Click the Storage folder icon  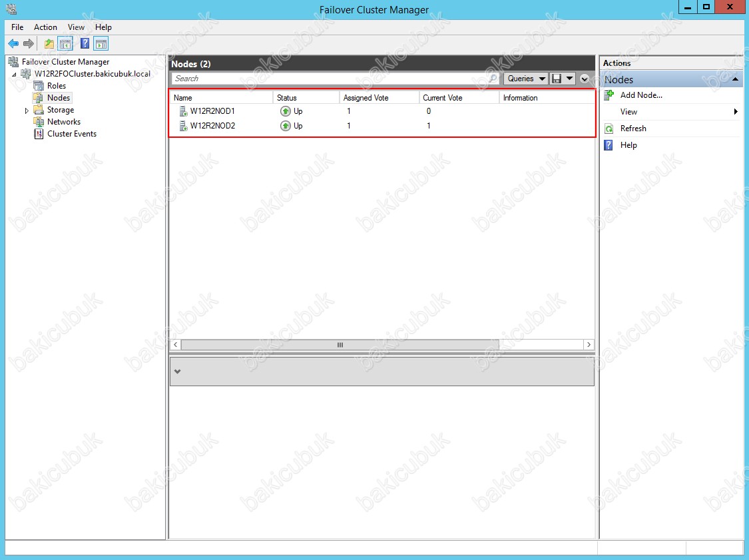(x=39, y=110)
